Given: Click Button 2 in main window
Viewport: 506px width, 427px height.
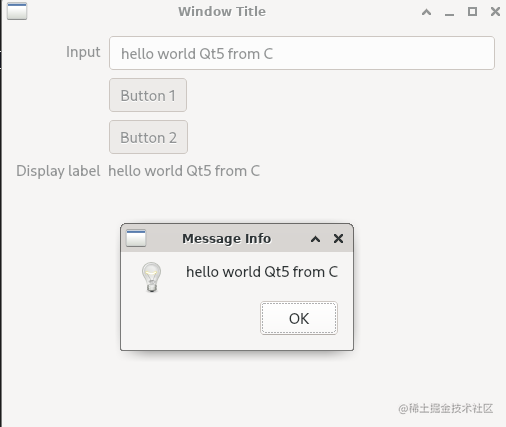Looking at the screenshot, I should click(148, 137).
